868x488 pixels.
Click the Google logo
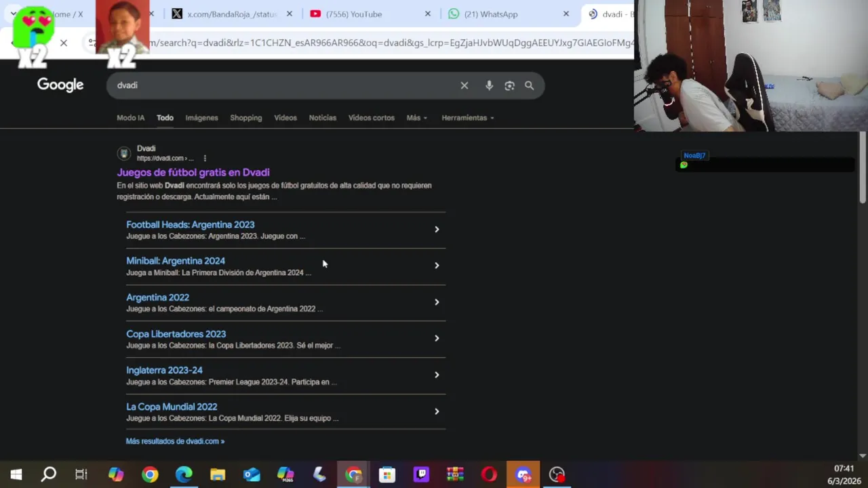(60, 85)
